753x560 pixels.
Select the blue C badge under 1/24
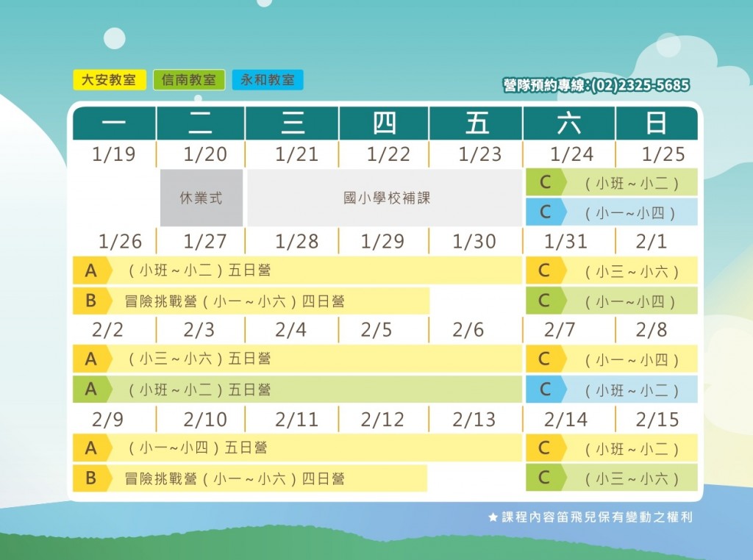(546, 212)
